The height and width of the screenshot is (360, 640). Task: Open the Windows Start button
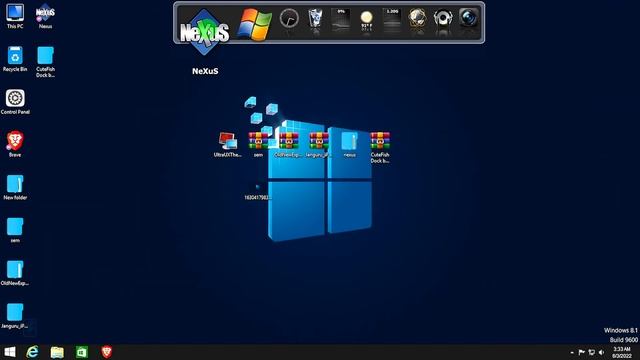tap(9, 352)
